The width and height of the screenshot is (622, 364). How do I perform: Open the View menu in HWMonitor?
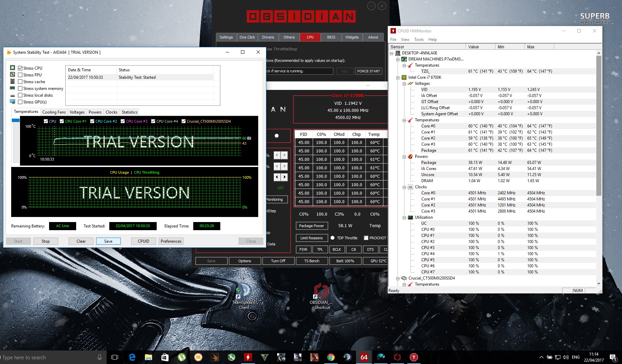[405, 40]
